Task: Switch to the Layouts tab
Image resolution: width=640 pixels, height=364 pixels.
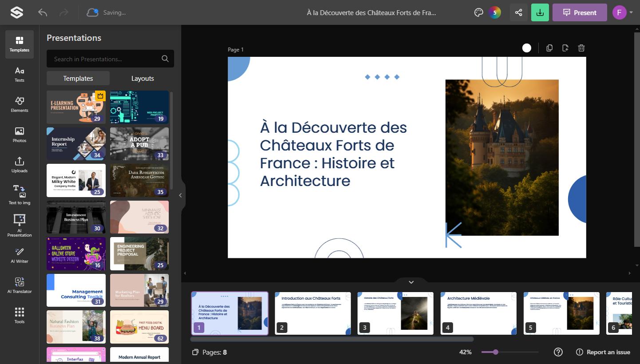Action: (142, 78)
